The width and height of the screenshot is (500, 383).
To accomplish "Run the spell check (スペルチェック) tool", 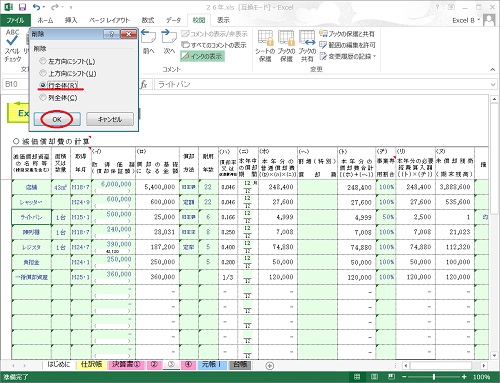I will click(x=13, y=46).
